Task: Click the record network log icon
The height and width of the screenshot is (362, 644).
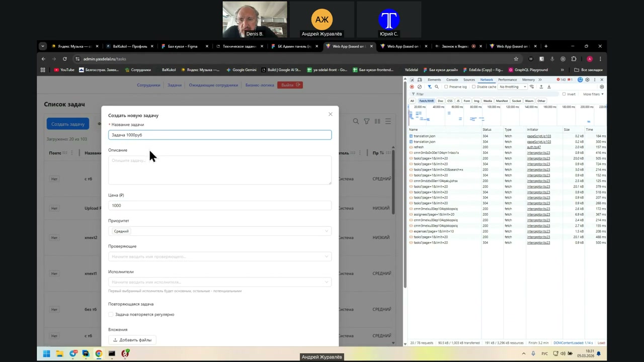Action: point(412,87)
